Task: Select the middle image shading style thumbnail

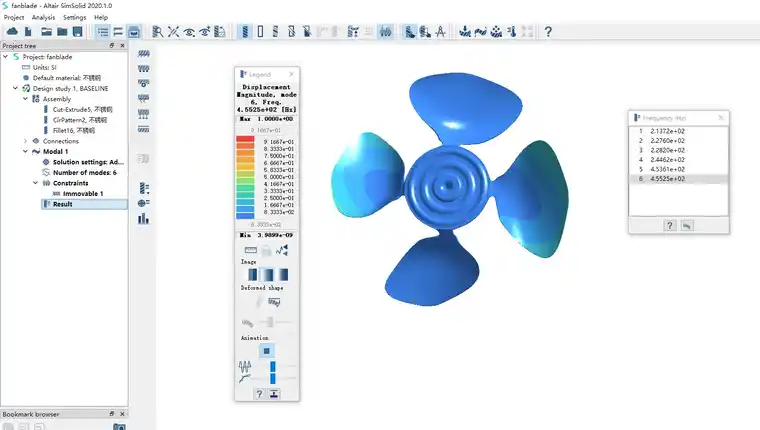Action: click(x=268, y=274)
